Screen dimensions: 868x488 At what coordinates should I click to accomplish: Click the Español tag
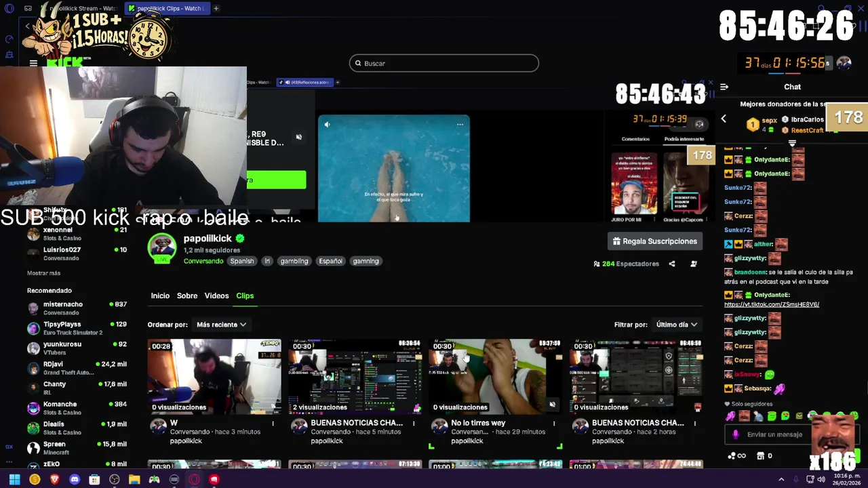[331, 261]
